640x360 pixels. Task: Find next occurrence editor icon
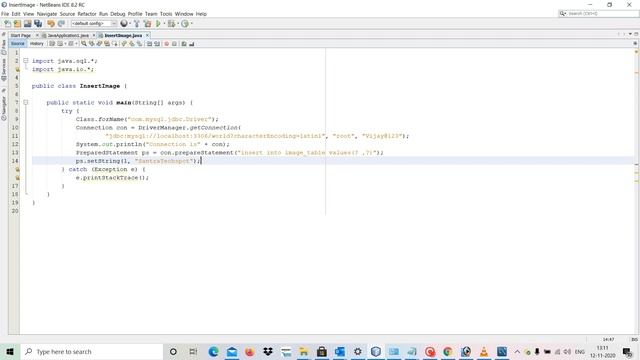point(99,44)
